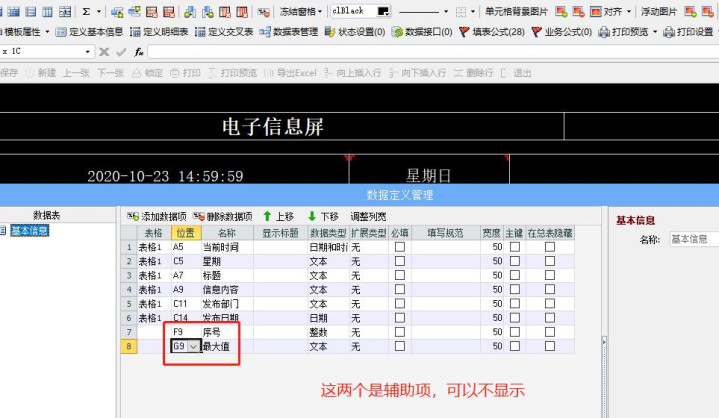Open 数据表管理 tool
Viewport: 719px width, 418px height.
(288, 32)
